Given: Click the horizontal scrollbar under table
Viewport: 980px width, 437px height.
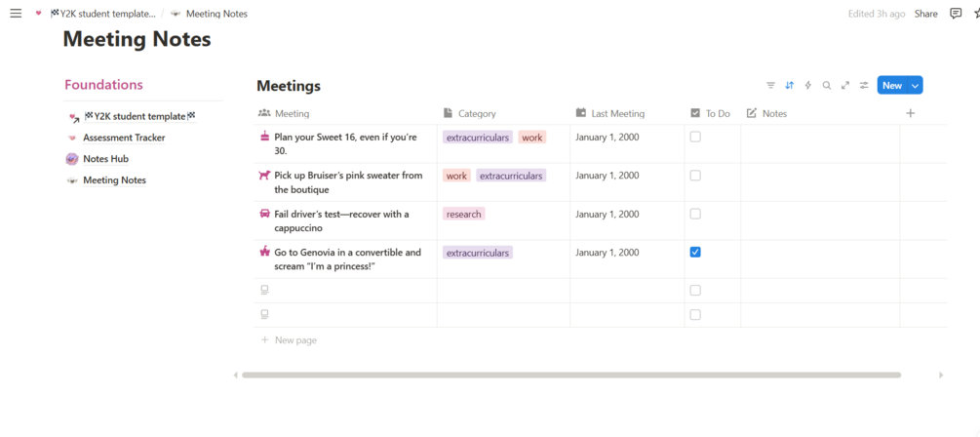Looking at the screenshot, I should tap(570, 375).
